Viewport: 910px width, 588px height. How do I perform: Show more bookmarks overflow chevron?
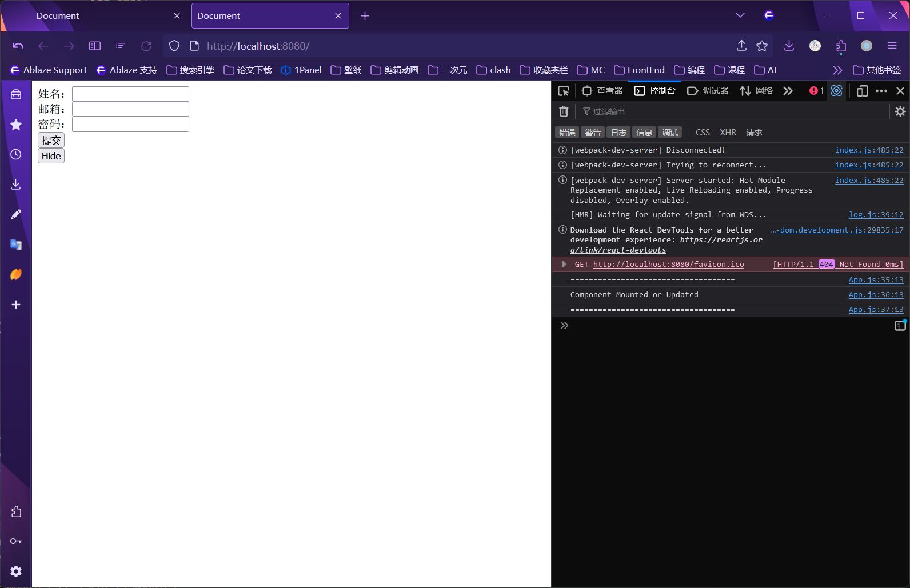pyautogui.click(x=837, y=70)
